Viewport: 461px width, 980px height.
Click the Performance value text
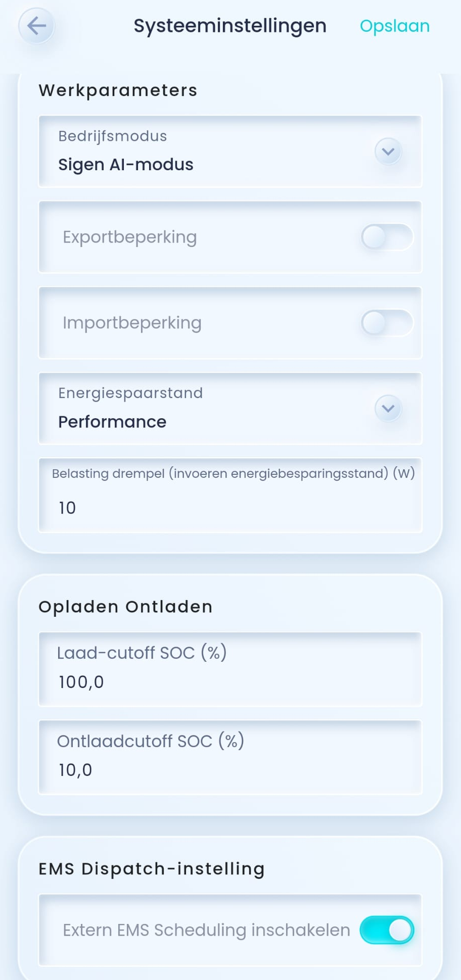click(x=112, y=422)
